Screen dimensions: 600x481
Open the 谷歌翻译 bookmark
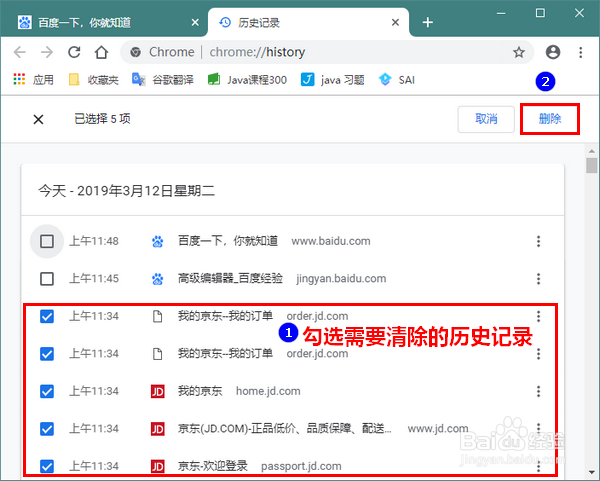[x=163, y=80]
